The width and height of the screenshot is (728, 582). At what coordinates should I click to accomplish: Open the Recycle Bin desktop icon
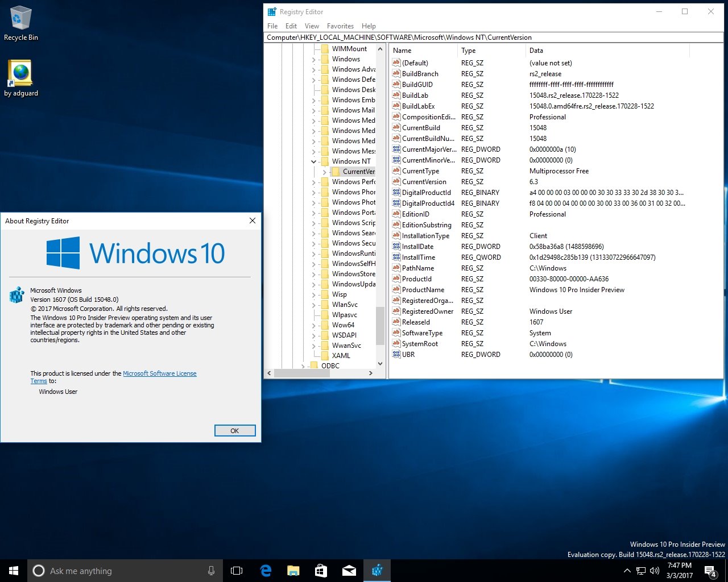click(21, 24)
